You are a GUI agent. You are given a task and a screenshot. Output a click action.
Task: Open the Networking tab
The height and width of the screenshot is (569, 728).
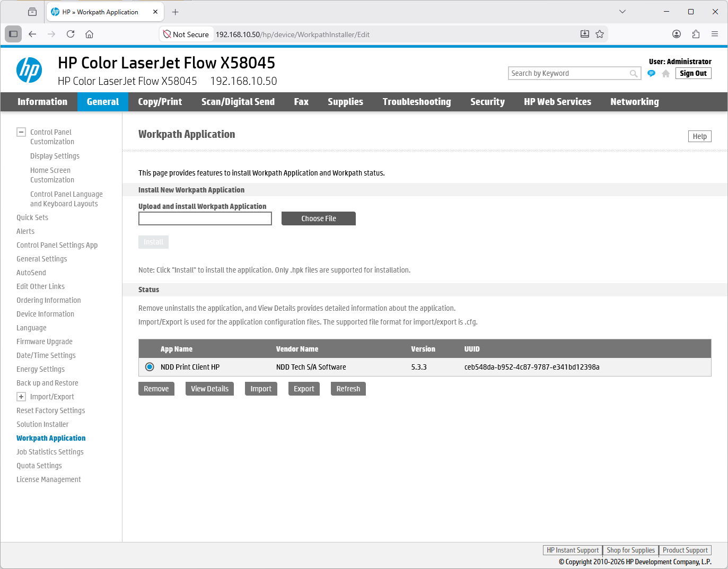pos(634,102)
